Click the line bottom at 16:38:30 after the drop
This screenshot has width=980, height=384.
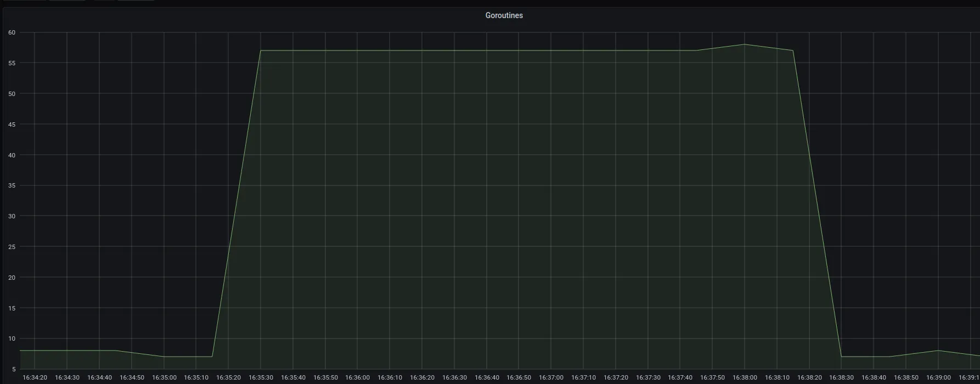[841, 357]
